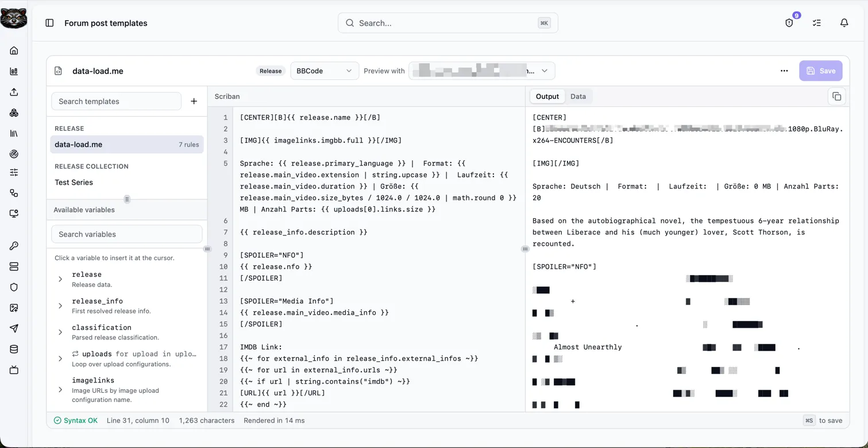Image resolution: width=868 pixels, height=448 pixels.
Task: Click the global Search bar
Action: tap(448, 23)
